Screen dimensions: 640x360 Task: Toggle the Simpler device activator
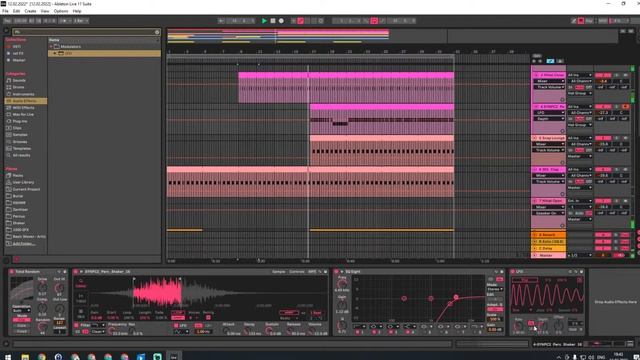coord(76,271)
